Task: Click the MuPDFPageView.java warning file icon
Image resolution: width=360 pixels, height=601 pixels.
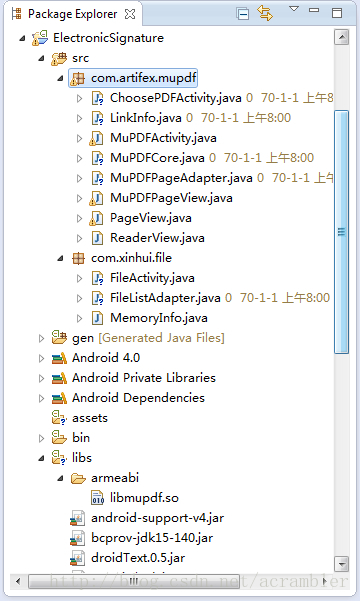Action: point(96,198)
